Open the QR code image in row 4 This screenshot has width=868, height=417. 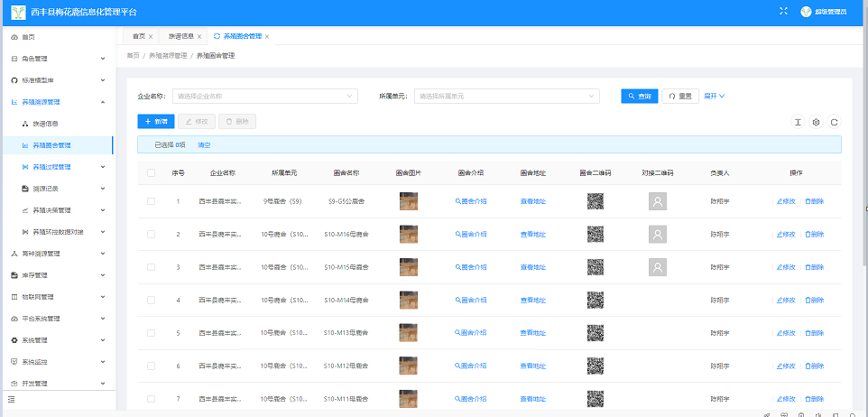click(x=596, y=301)
